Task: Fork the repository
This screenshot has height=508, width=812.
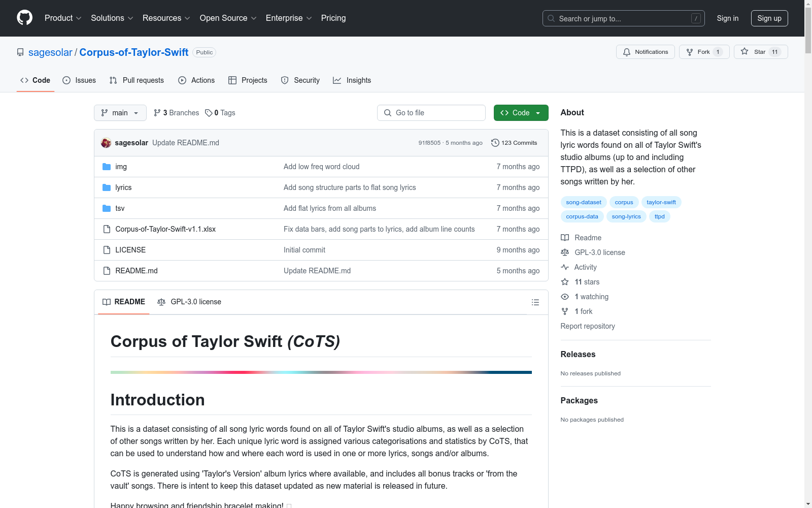Action: 704,52
